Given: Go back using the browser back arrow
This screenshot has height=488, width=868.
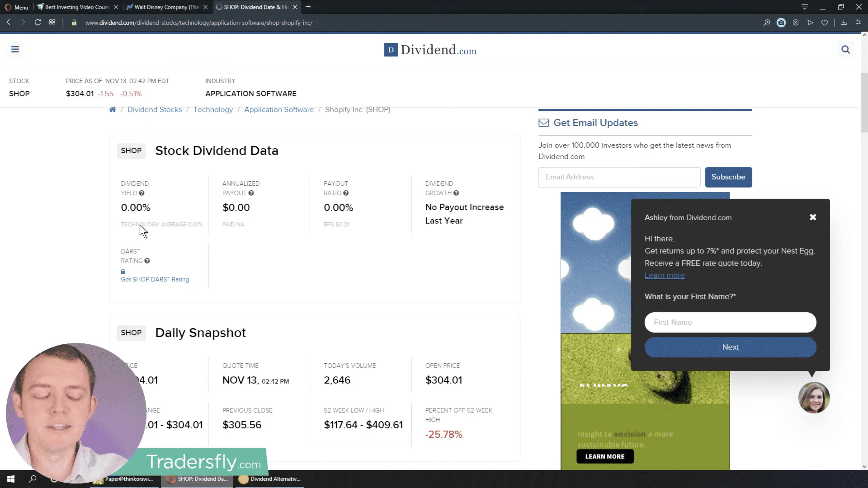Looking at the screenshot, I should [9, 23].
